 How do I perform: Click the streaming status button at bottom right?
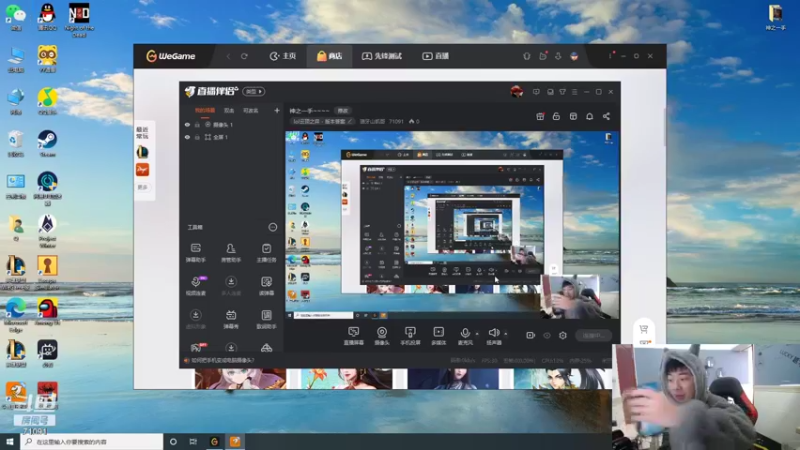593,335
